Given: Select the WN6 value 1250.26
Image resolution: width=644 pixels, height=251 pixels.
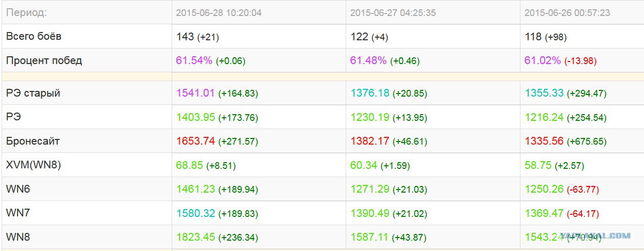Looking at the screenshot, I should pyautogui.click(x=544, y=189).
